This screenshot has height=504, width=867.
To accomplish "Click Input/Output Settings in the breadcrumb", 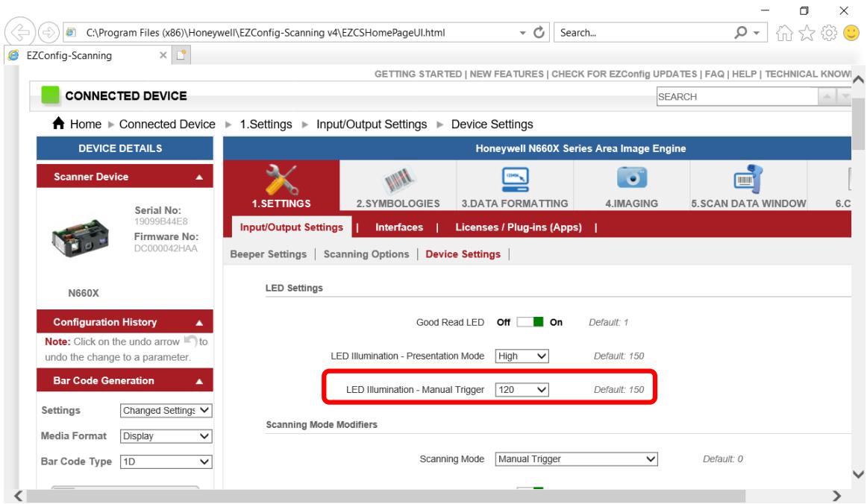I will coord(372,125).
